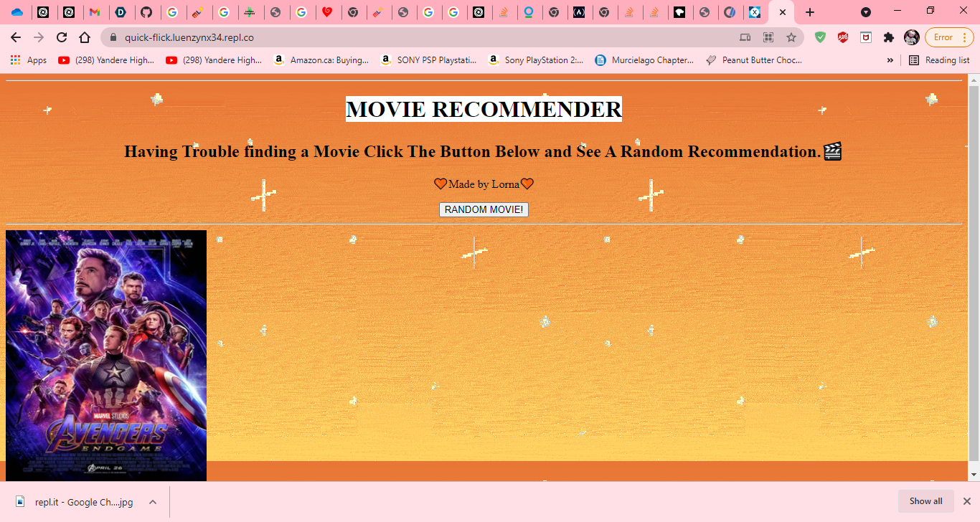Open SONY PSP Playstati... bookmark
The height and width of the screenshot is (522, 980).
pos(428,60)
